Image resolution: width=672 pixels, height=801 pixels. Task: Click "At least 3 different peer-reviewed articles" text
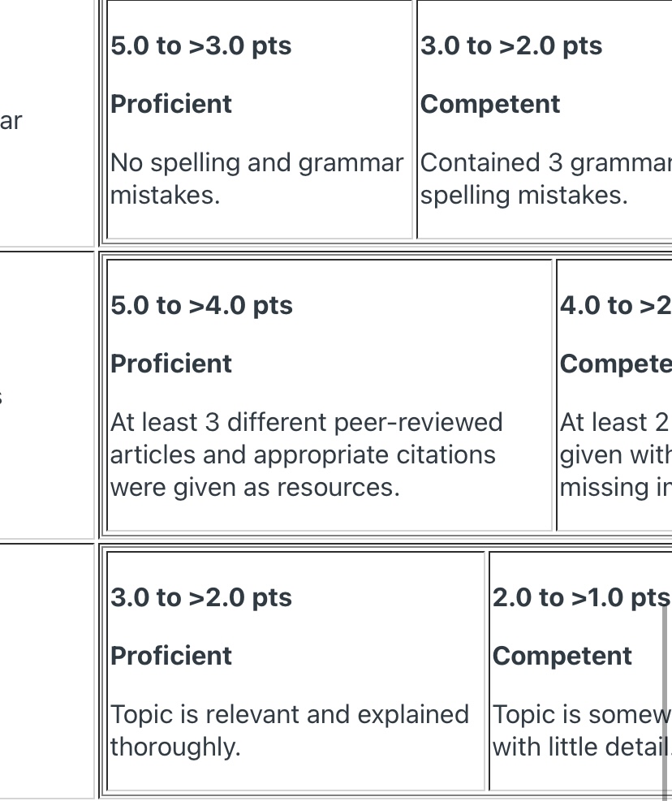[306, 454]
